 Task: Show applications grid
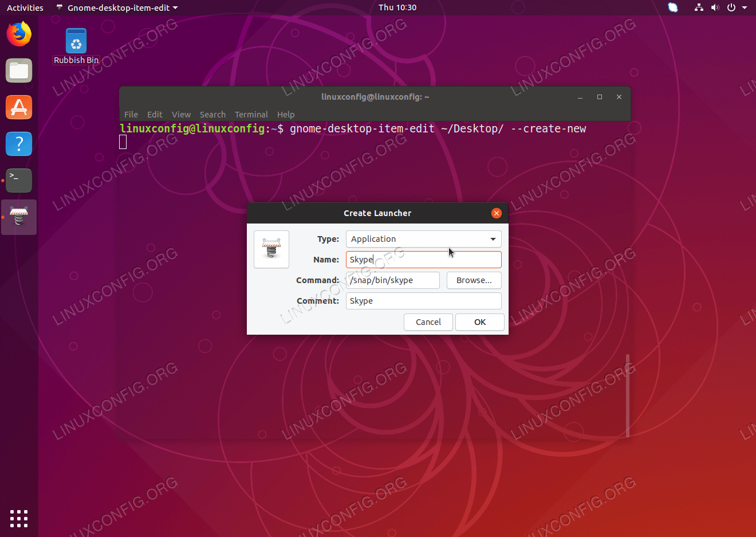[19, 518]
